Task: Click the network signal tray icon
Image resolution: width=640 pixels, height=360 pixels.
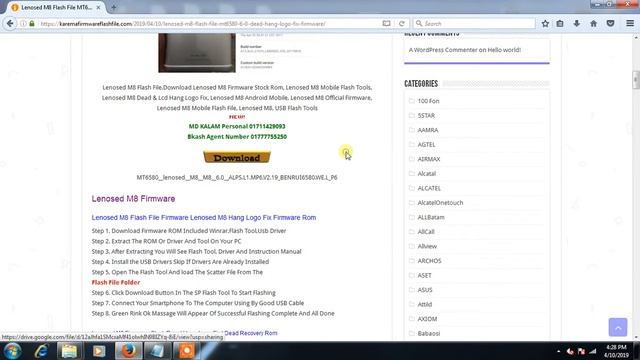Action: (593, 351)
